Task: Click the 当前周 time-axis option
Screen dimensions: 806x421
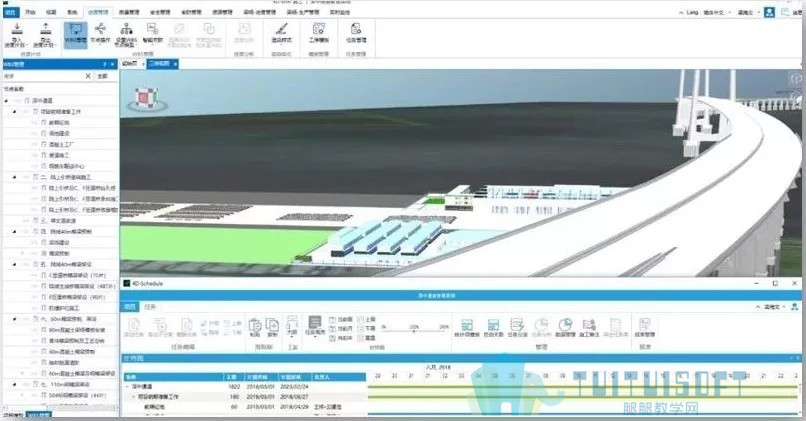Action: [342, 320]
